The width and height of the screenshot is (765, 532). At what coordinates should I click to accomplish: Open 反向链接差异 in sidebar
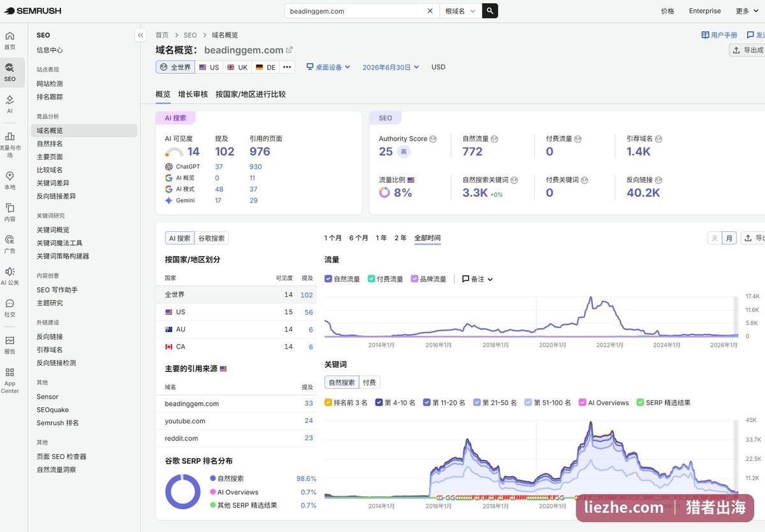56,196
